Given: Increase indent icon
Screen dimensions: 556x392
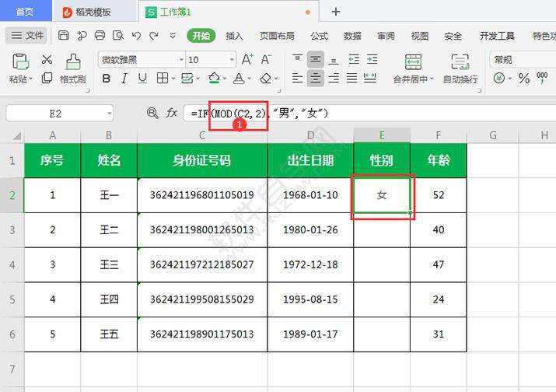Looking at the screenshot, I should click(x=372, y=59).
